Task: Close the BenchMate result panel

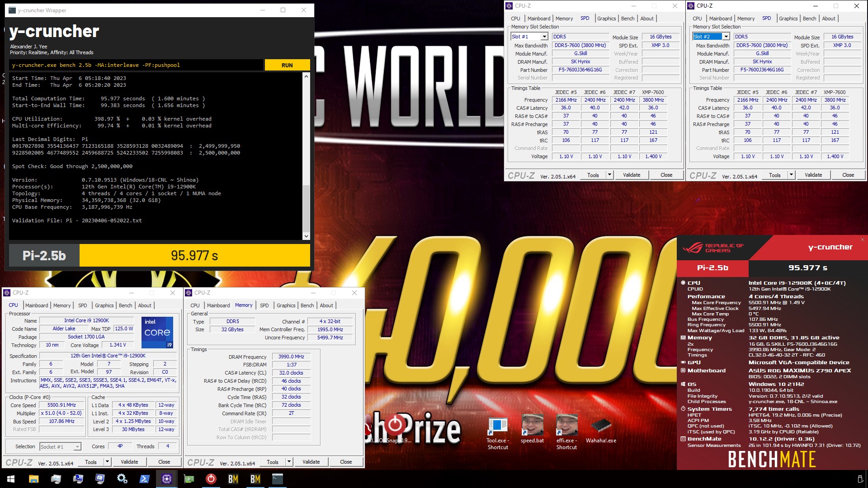Action: (x=862, y=239)
